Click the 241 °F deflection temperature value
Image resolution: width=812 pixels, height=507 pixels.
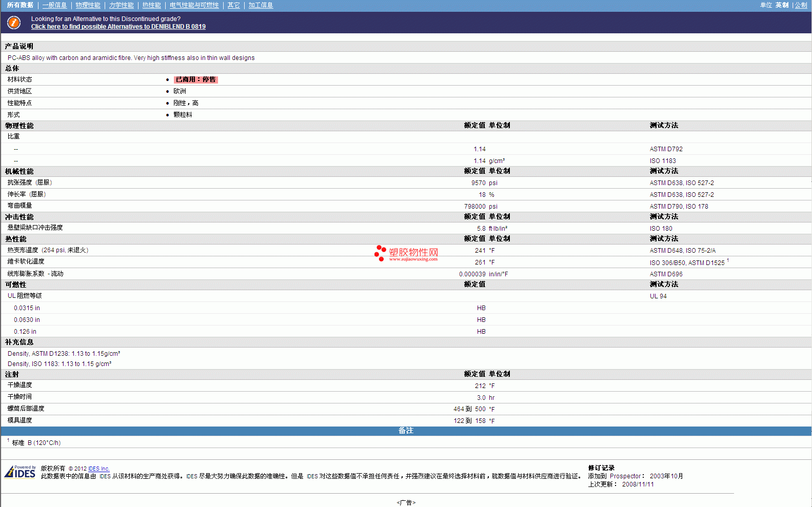point(485,251)
